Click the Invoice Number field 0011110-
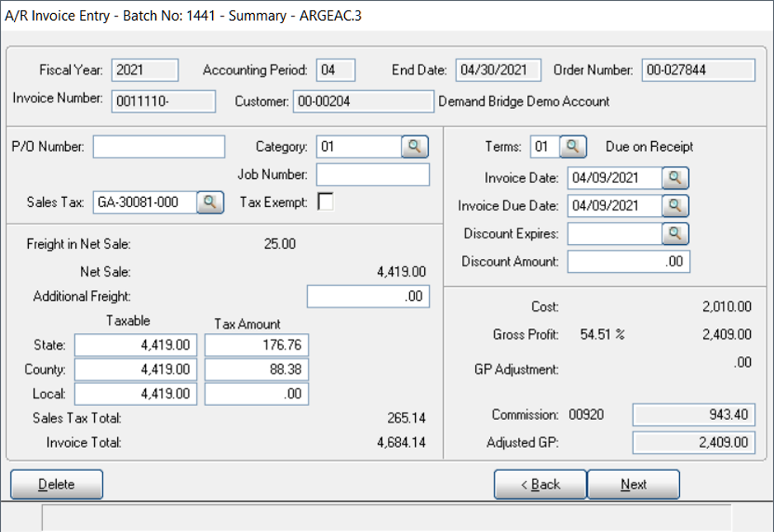Screen dimensions: 774x532 point(163,101)
